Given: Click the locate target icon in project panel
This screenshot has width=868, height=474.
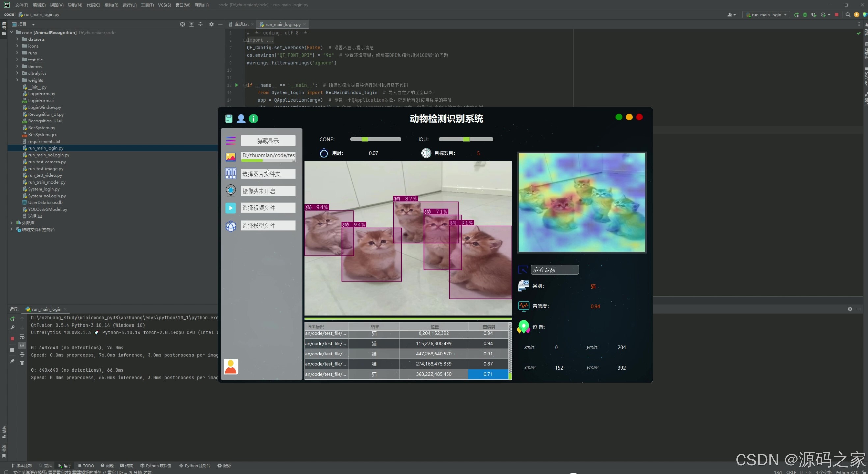Looking at the screenshot, I should pyautogui.click(x=182, y=24).
